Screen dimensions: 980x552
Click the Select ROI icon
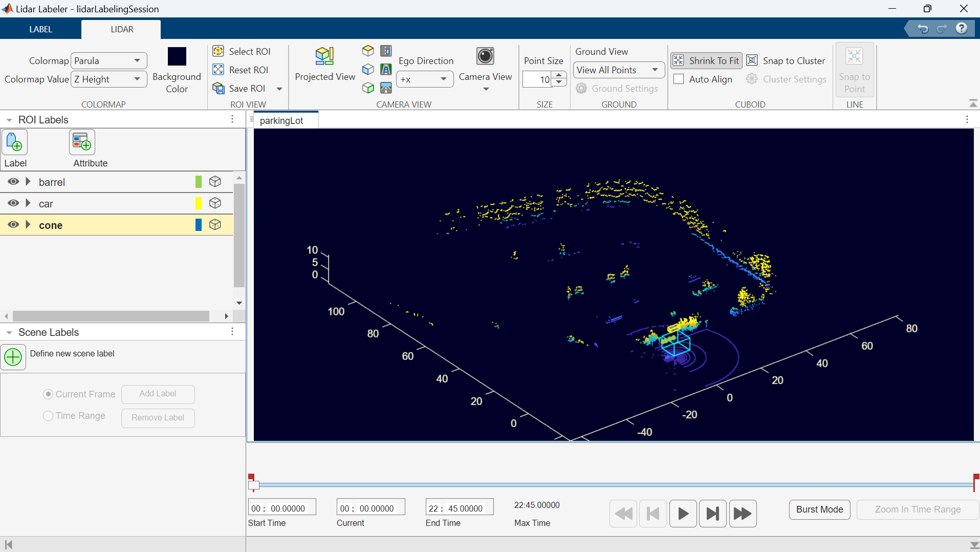219,51
